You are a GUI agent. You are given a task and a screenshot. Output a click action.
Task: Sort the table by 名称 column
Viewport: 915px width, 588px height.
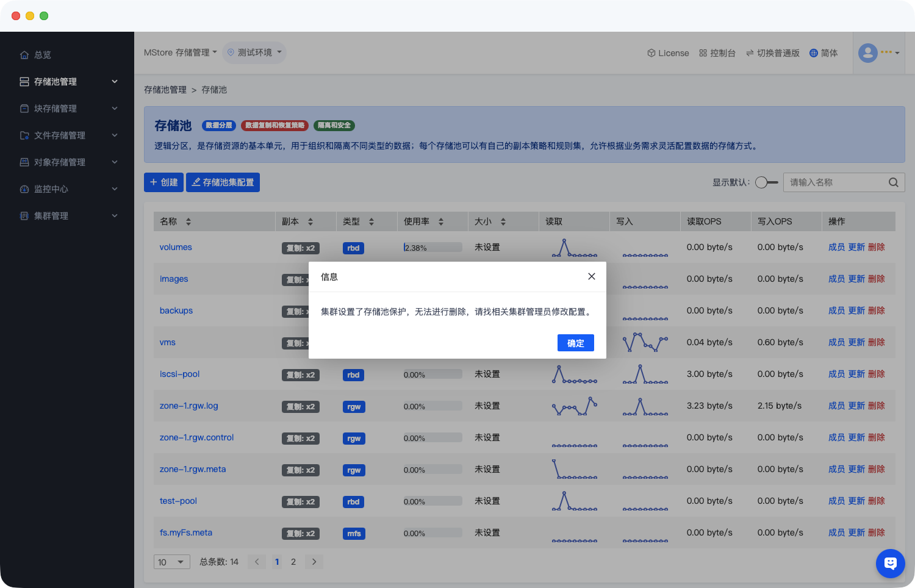188,221
